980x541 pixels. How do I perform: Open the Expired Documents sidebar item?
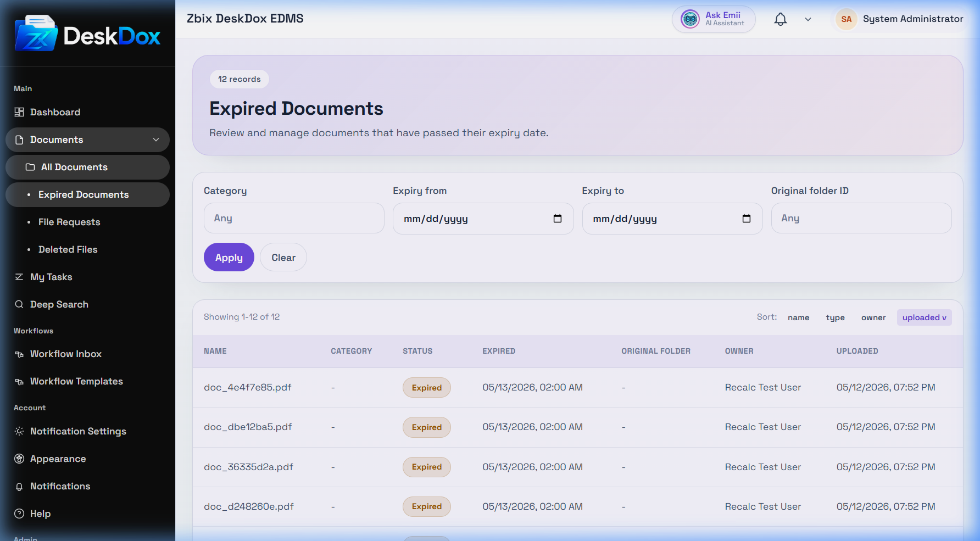point(87,194)
